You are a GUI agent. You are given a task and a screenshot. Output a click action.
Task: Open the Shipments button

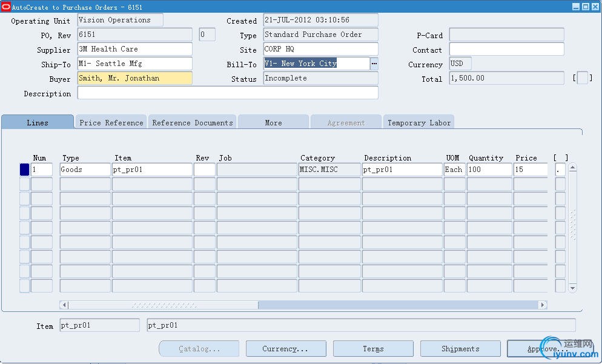click(x=460, y=349)
